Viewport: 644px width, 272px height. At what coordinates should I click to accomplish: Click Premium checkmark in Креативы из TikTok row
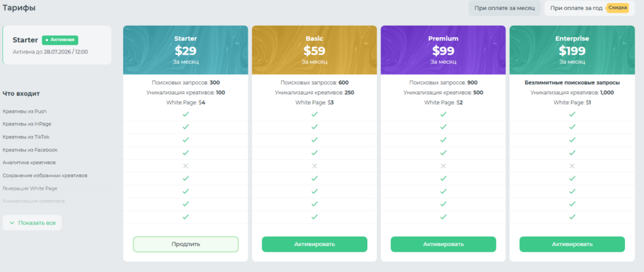coord(443,140)
